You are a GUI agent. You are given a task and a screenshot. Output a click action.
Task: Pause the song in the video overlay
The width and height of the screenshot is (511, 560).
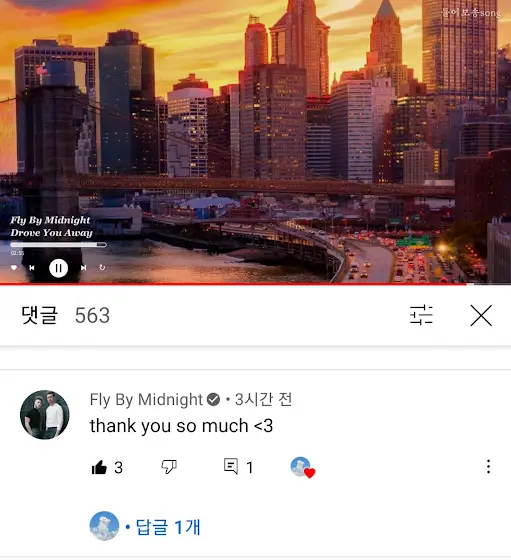(x=59, y=268)
